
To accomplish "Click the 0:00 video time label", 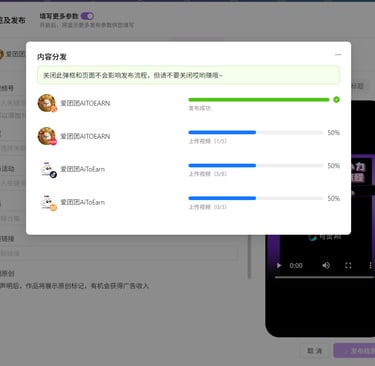I will [x=296, y=266].
